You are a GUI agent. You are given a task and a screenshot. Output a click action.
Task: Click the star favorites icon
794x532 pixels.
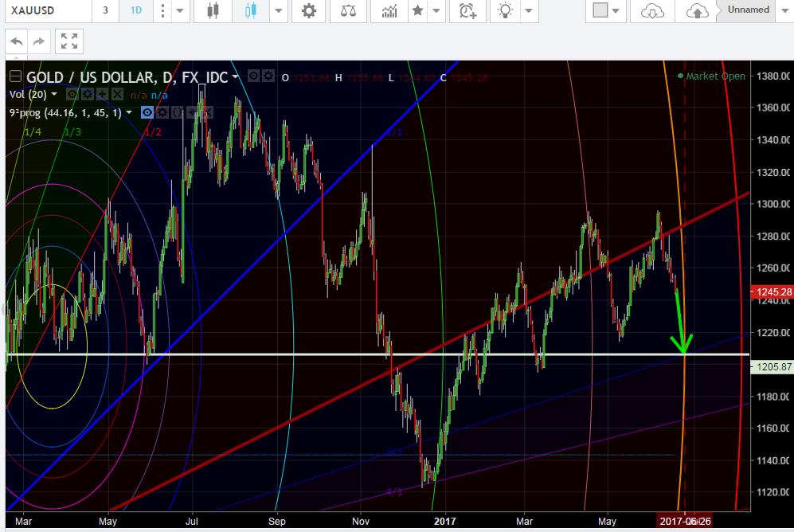click(x=417, y=11)
